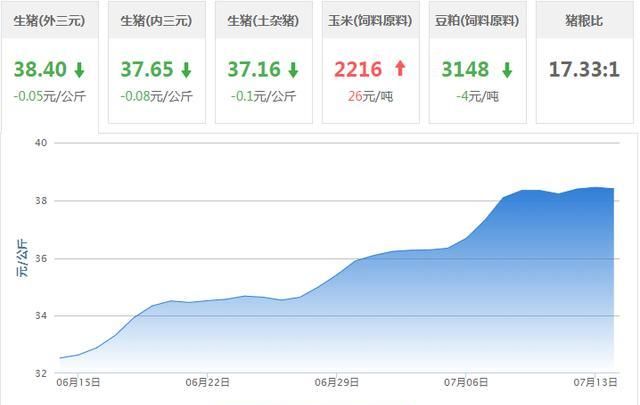Click the -0.1元/公斤 change text
Screen dimensions: 640x405
(263, 96)
